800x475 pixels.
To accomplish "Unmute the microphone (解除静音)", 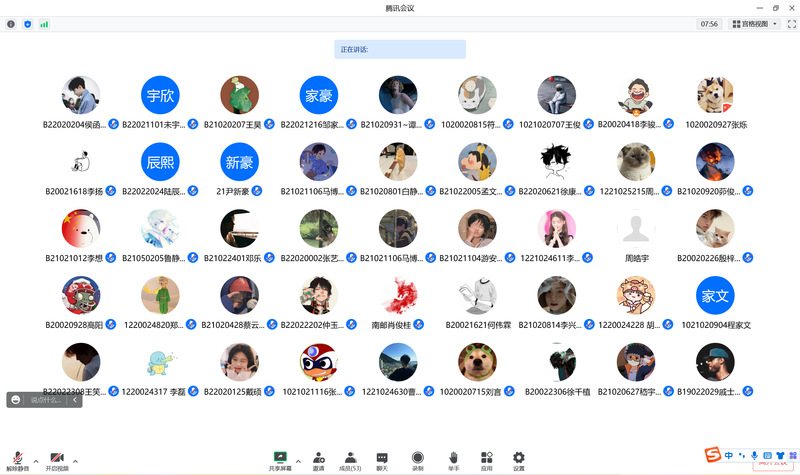I will (x=17, y=459).
